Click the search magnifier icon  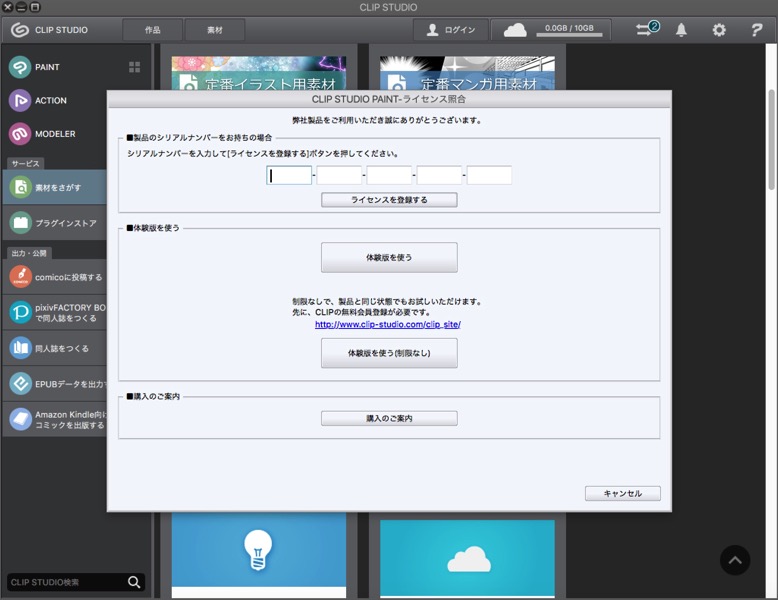click(x=134, y=582)
